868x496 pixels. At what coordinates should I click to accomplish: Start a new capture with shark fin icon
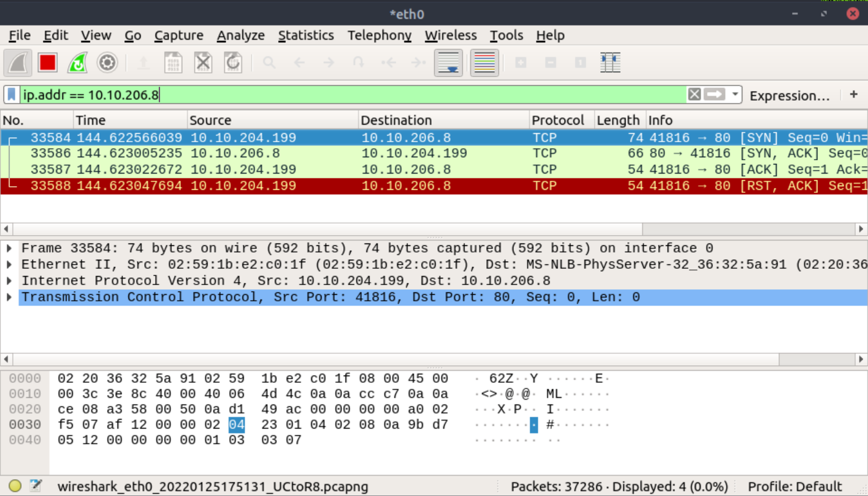point(17,62)
